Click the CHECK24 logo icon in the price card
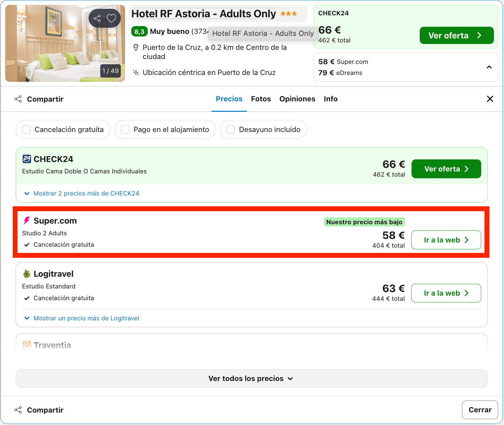The width and height of the screenshot is (504, 425). pyautogui.click(x=27, y=159)
